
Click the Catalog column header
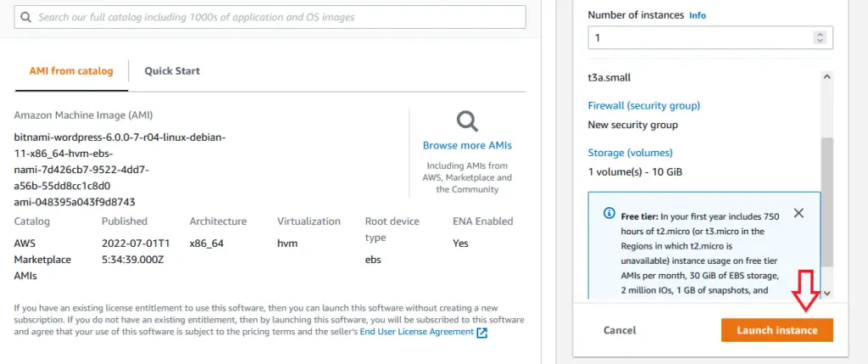(31, 221)
